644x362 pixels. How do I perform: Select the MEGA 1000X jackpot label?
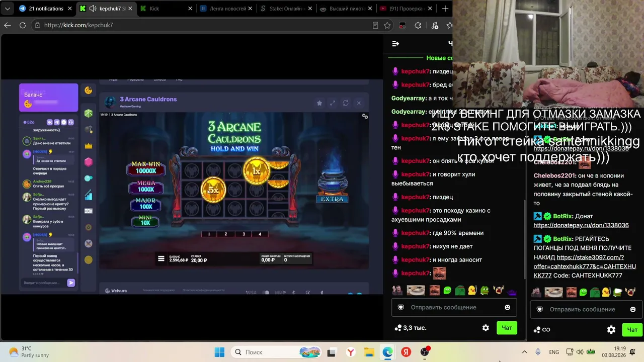(x=146, y=187)
